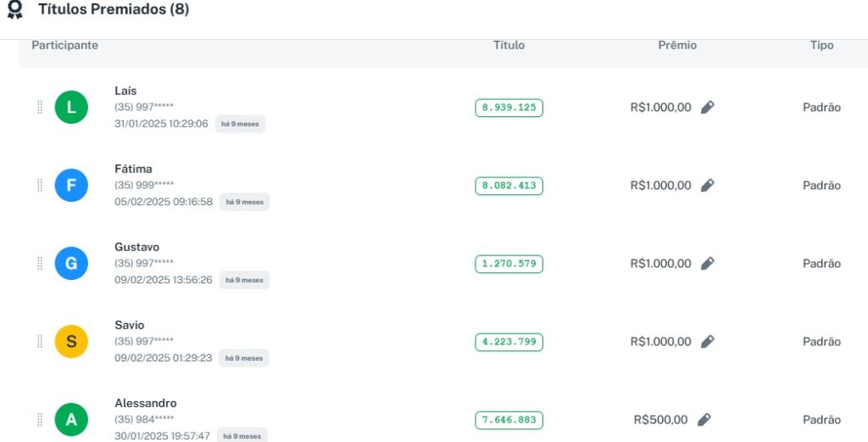Image resolution: width=868 pixels, height=442 pixels.
Task: Select Laís's green L avatar
Action: tap(71, 108)
